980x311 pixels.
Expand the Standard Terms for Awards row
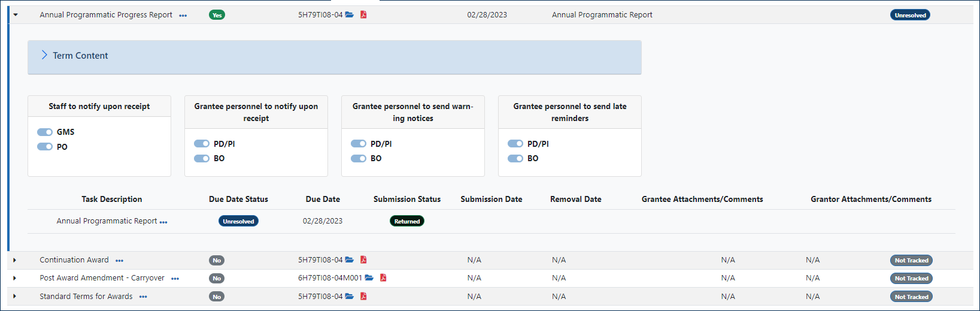tap(15, 296)
